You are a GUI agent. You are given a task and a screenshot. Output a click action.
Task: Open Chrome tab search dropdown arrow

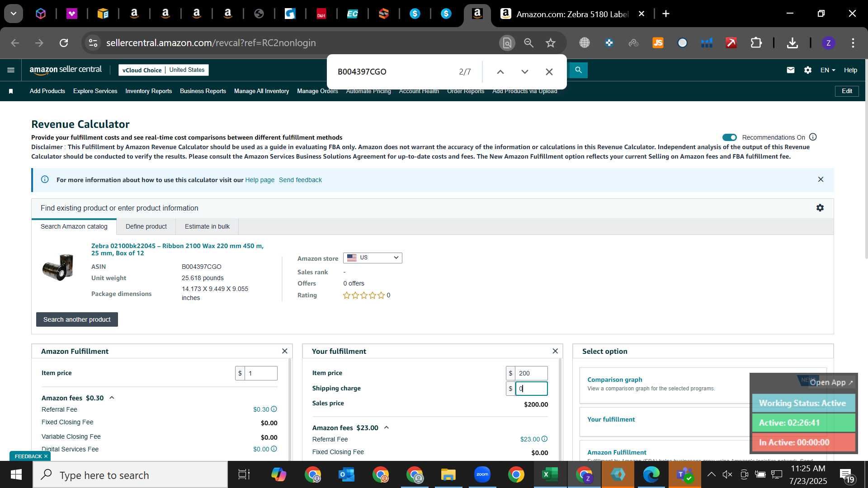pyautogui.click(x=14, y=14)
